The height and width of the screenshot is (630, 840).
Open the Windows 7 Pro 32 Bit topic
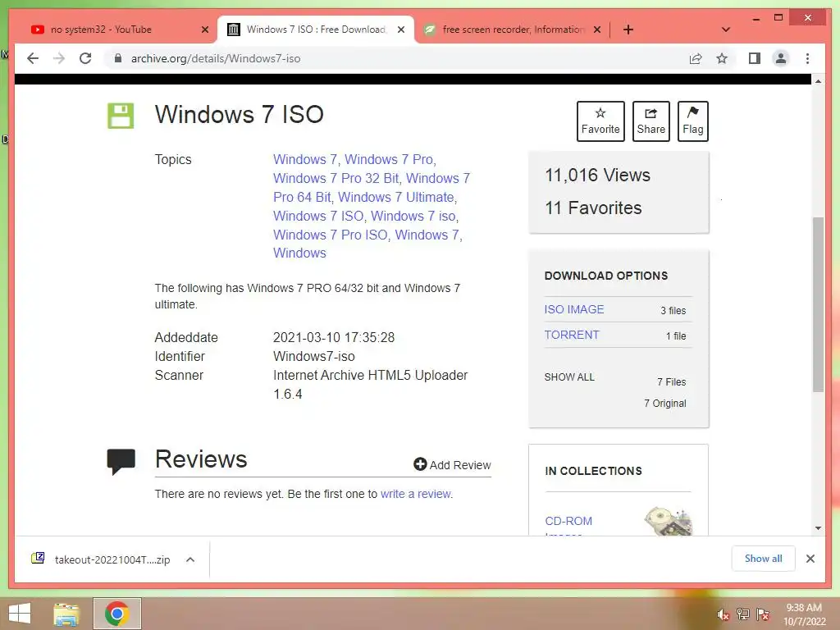click(336, 178)
